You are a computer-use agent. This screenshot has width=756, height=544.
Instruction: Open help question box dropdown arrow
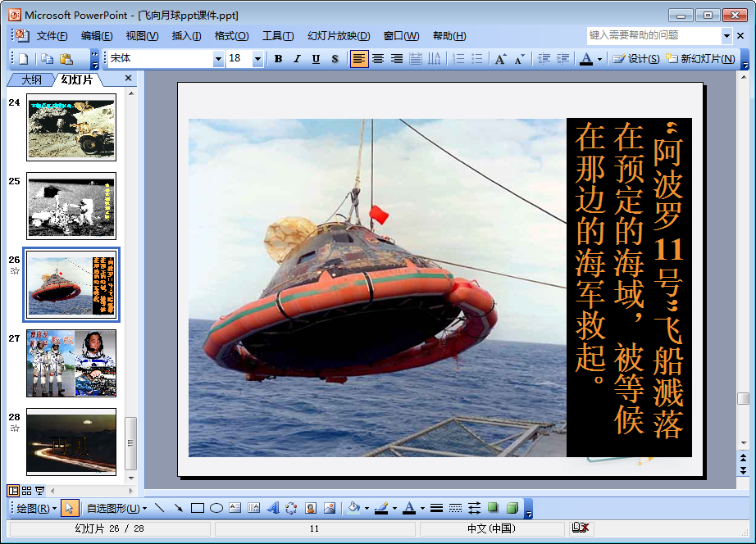[x=726, y=36]
